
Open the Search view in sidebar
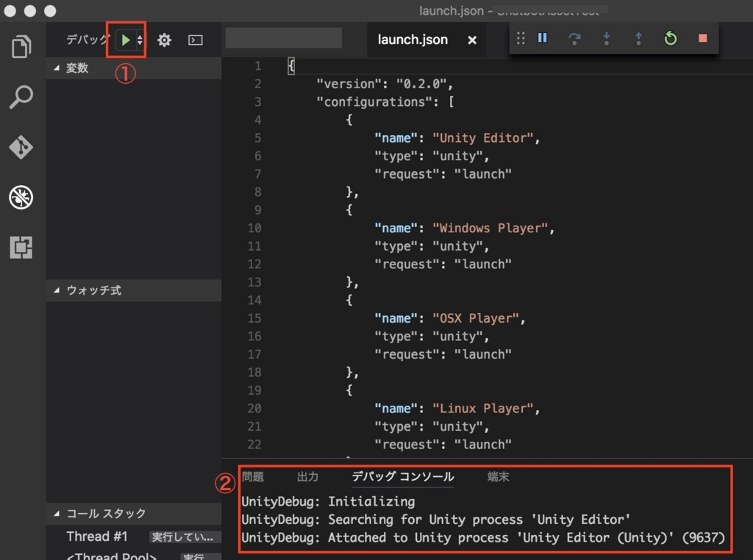21,97
